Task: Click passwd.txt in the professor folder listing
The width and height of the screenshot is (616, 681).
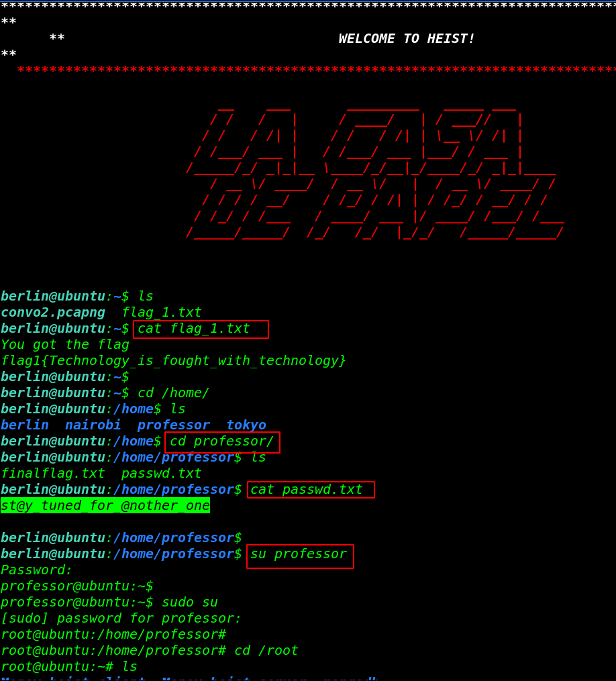Action: 162,474
